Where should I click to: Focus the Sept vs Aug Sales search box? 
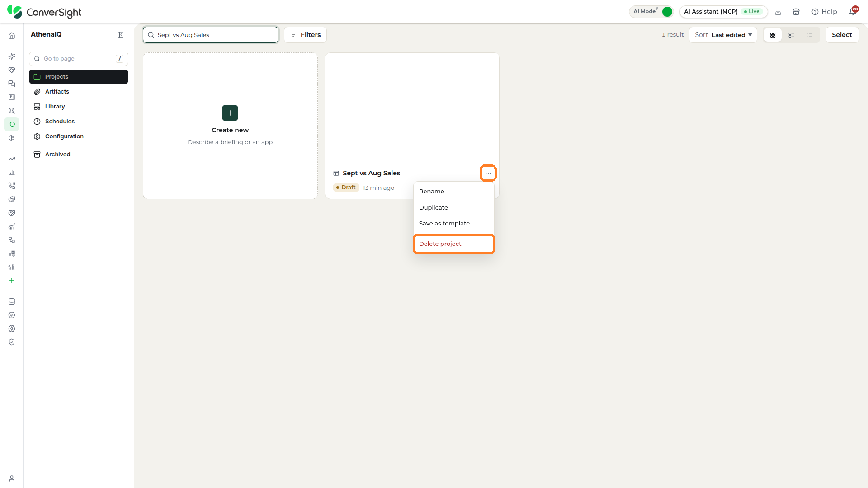tap(211, 35)
